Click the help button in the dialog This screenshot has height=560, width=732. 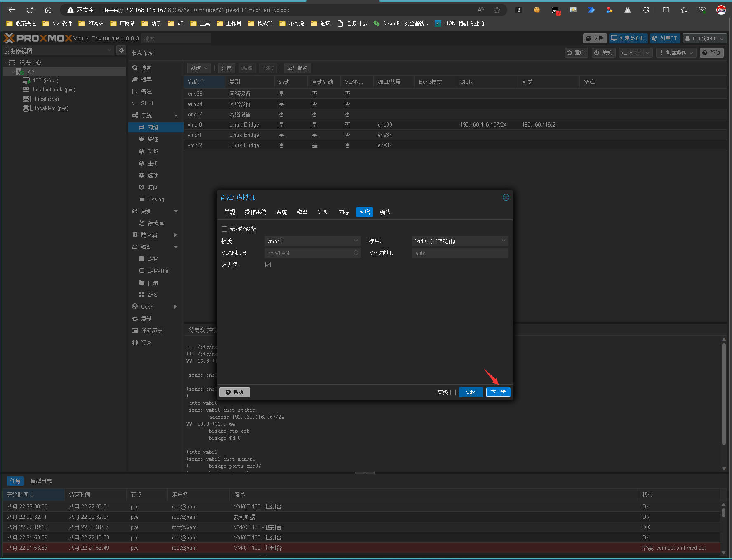pyautogui.click(x=235, y=392)
